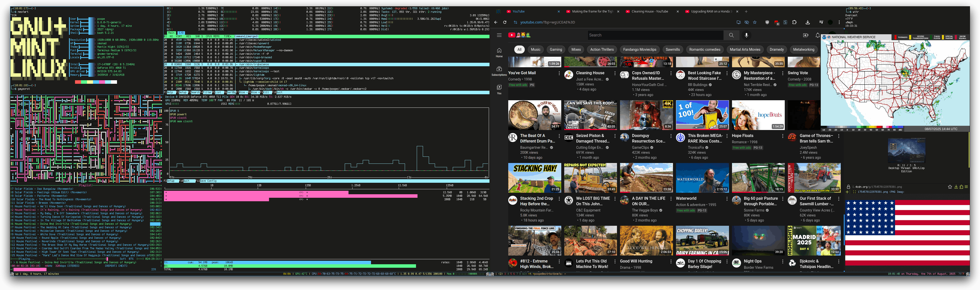Click the youtube.com address bar
Image resolution: width=980 pixels, height=290 pixels.
(x=624, y=22)
